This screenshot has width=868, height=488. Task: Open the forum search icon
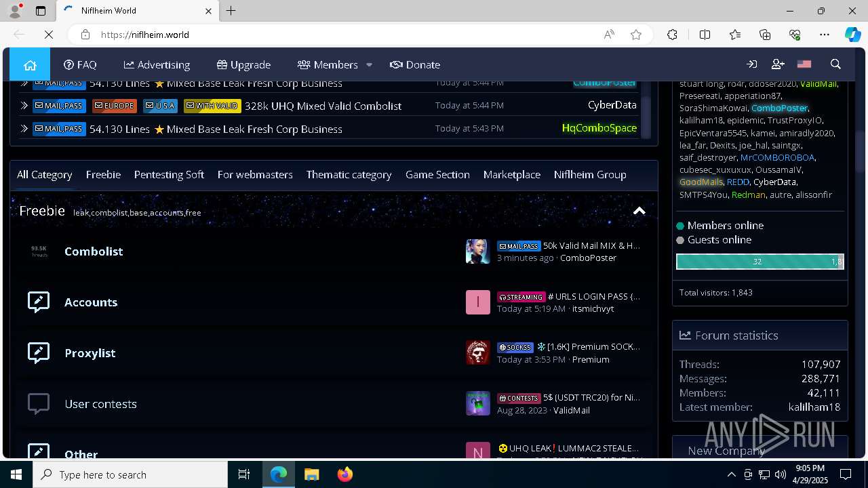click(835, 64)
